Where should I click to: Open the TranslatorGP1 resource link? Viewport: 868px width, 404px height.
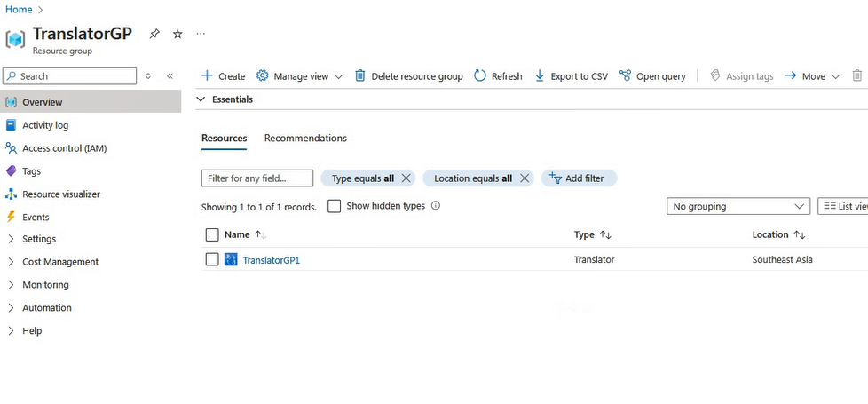point(272,260)
